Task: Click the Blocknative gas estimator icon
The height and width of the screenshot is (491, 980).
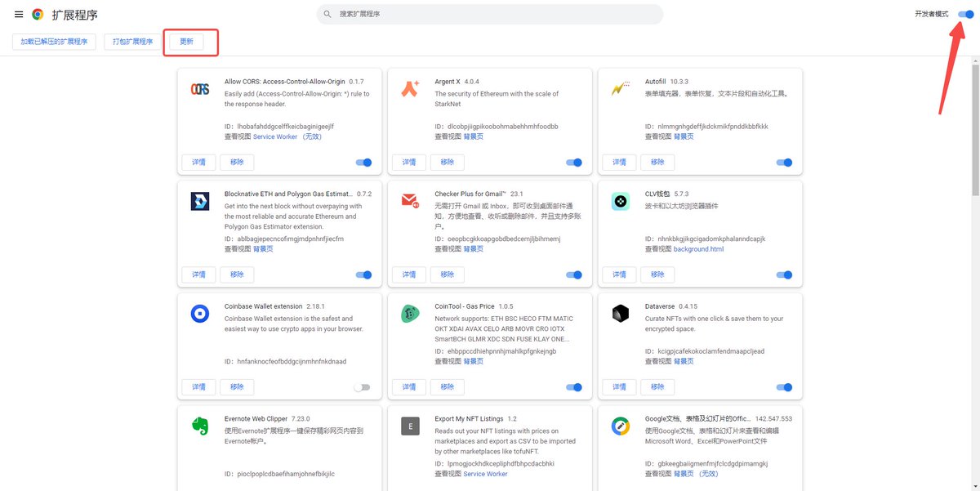Action: coord(200,201)
